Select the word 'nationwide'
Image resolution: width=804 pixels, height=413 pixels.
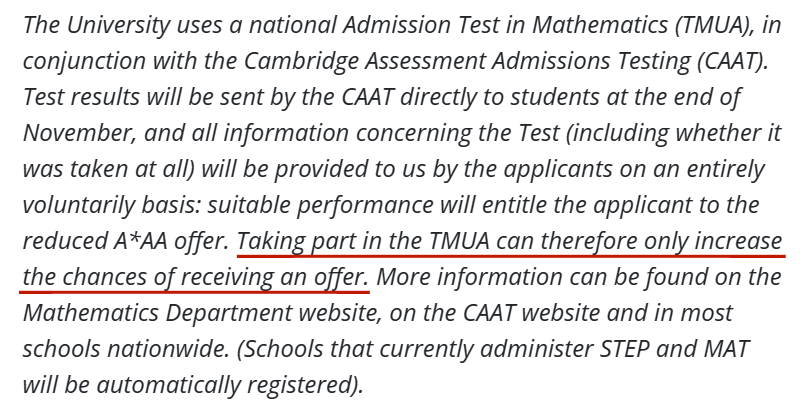168,349
